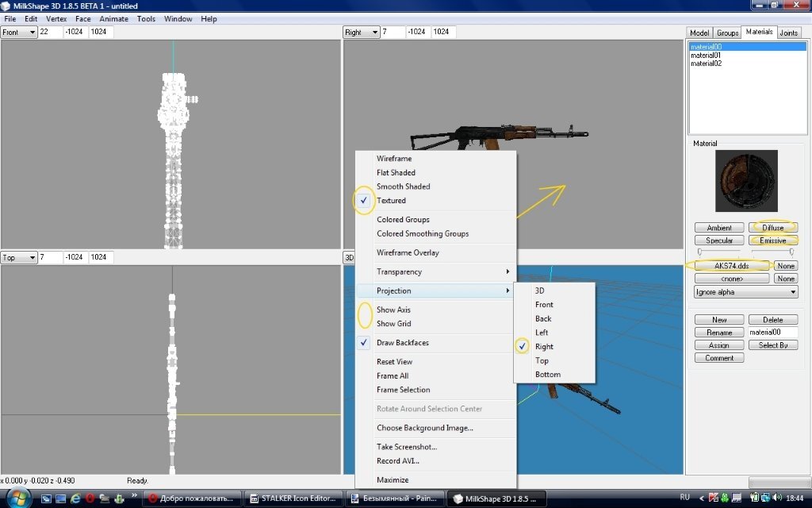812x508 pixels.
Task: Launch Internet Explorer from Quick Launch
Action: point(75,498)
